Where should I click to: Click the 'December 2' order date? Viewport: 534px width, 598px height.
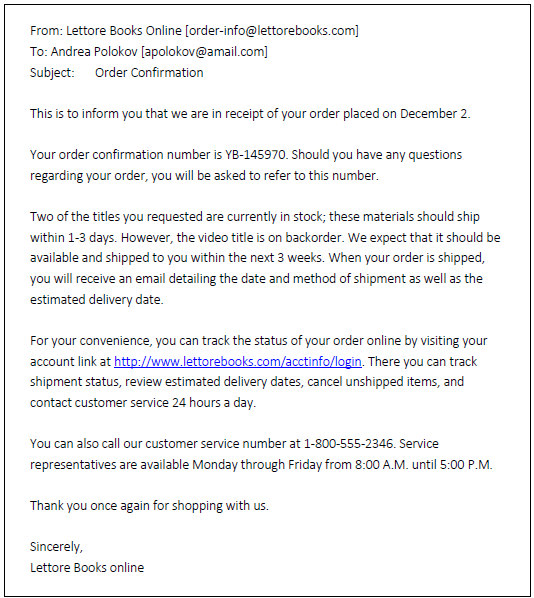[434, 114]
